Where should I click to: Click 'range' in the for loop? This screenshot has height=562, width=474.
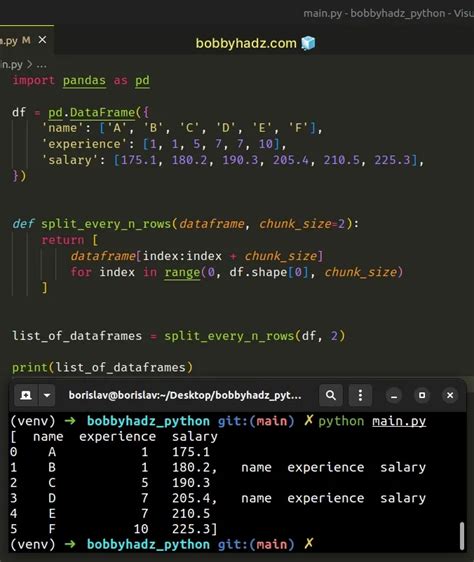coord(182,272)
